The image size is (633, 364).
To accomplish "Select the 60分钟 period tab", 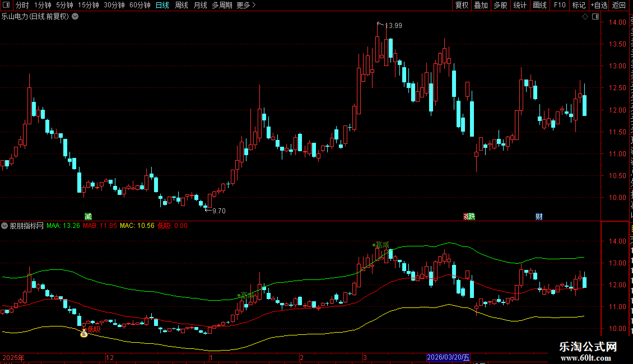I will click(139, 5).
